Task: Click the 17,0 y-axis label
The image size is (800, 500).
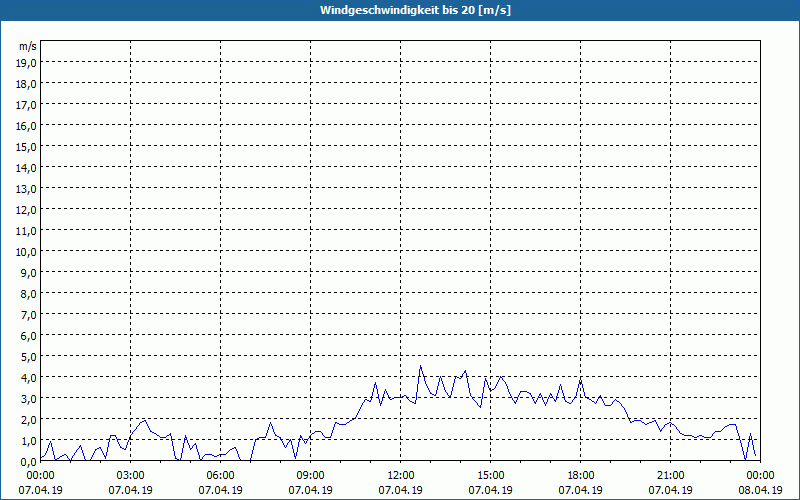Action: point(27,105)
